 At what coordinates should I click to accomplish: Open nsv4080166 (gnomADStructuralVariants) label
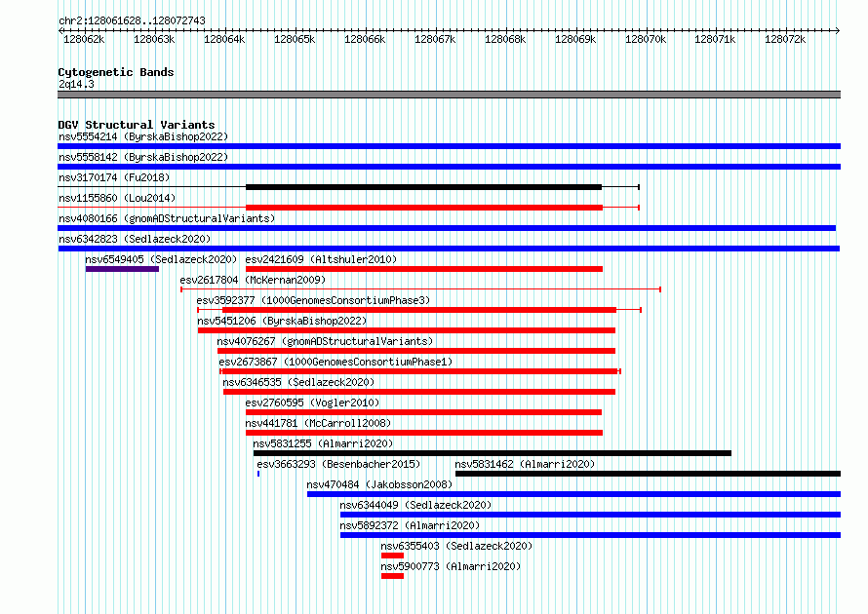pyautogui.click(x=167, y=218)
